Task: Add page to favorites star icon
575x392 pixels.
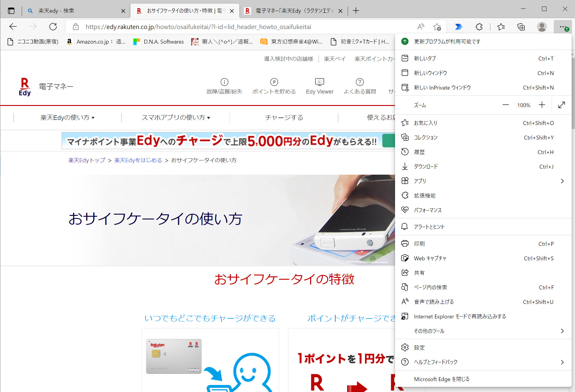Action: [437, 27]
